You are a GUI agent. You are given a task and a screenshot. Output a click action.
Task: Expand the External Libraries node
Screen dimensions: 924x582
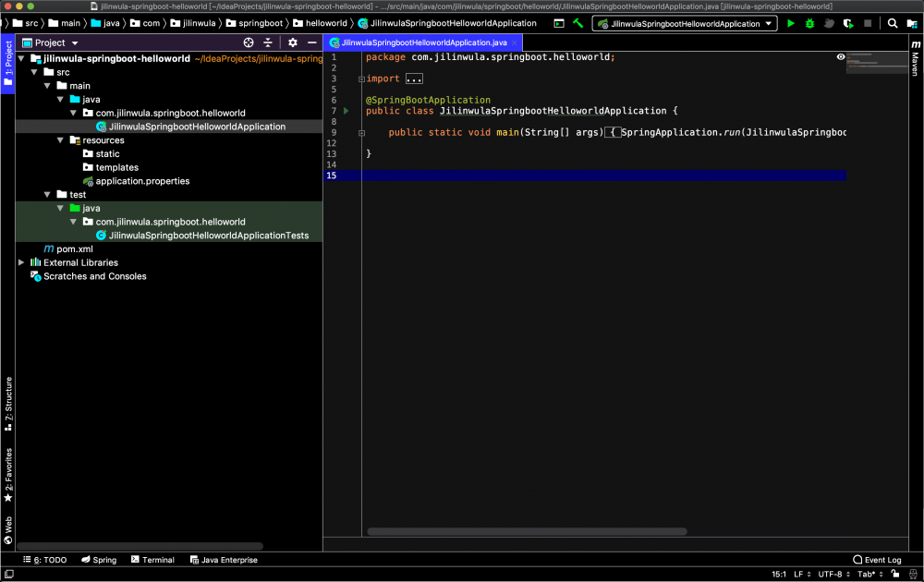(22, 262)
